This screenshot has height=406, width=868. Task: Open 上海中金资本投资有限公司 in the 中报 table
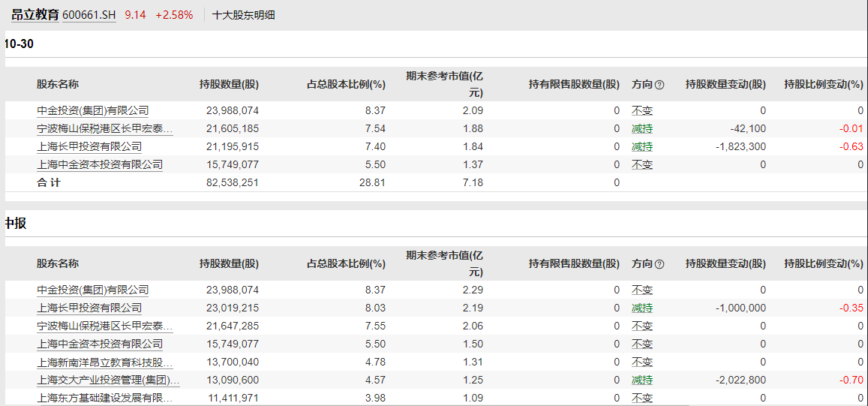(x=99, y=344)
